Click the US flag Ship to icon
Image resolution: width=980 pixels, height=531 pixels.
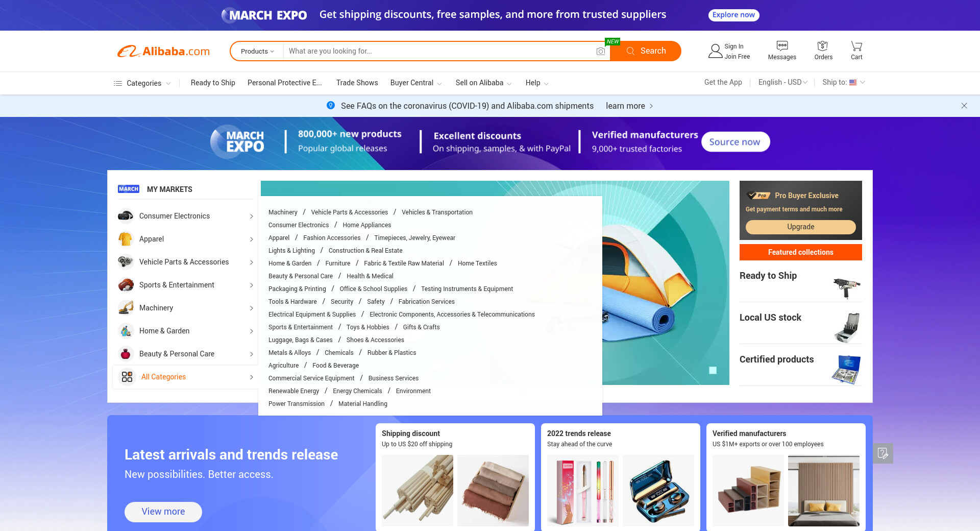pos(853,83)
